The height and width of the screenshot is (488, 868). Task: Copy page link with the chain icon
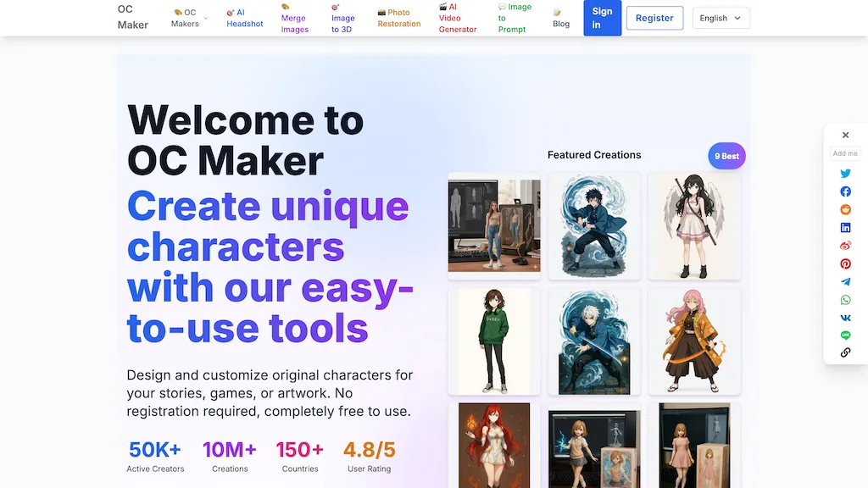coord(845,352)
